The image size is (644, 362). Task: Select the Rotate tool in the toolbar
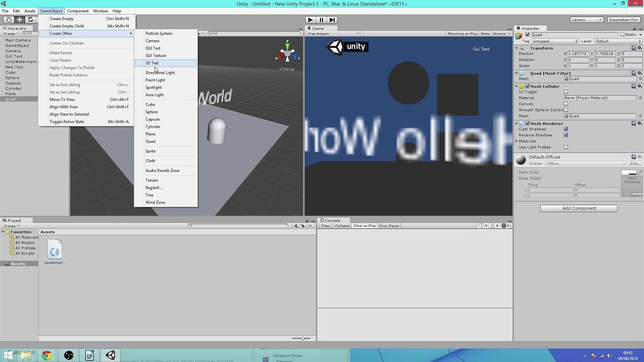pos(31,20)
